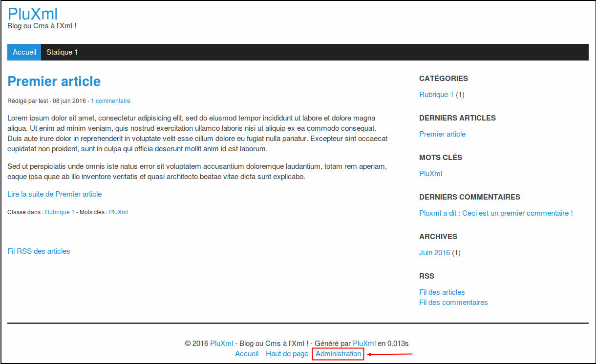This screenshot has height=364, width=596.
Task: Click 'Lire la suite de Premier article'
Action: tap(55, 194)
